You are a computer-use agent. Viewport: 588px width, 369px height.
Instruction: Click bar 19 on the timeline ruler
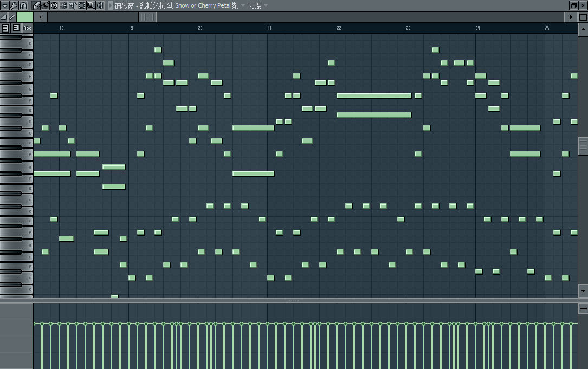tap(131, 28)
